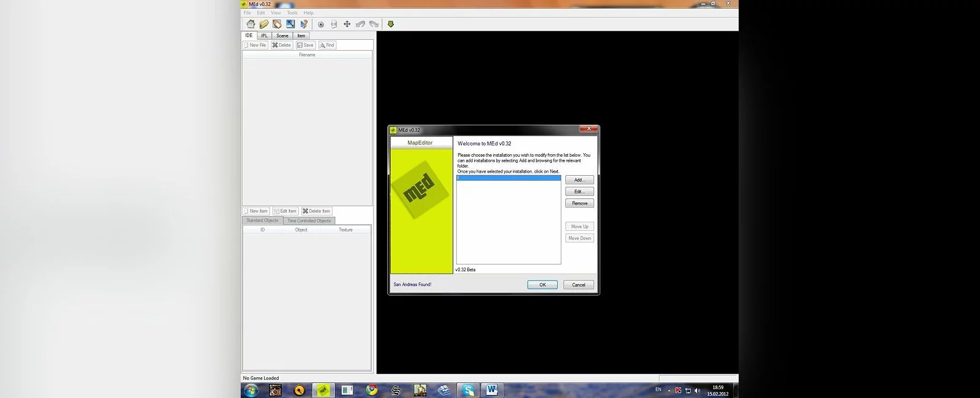The width and height of the screenshot is (980, 398).
Task: Open the File menu
Action: click(247, 13)
